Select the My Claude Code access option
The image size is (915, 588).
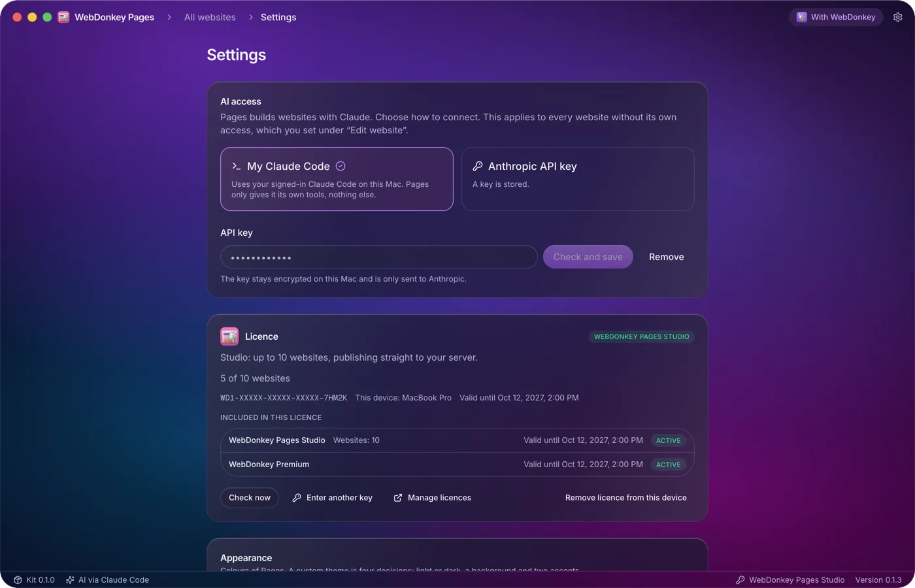[337, 179]
